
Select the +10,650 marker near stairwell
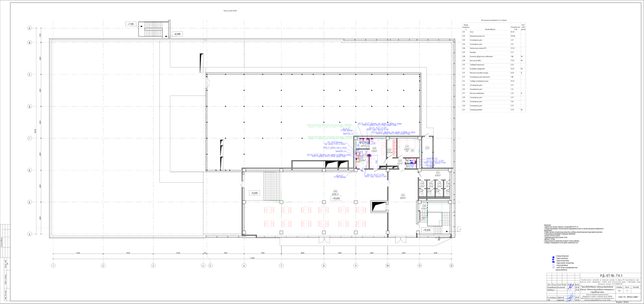(x=426, y=230)
